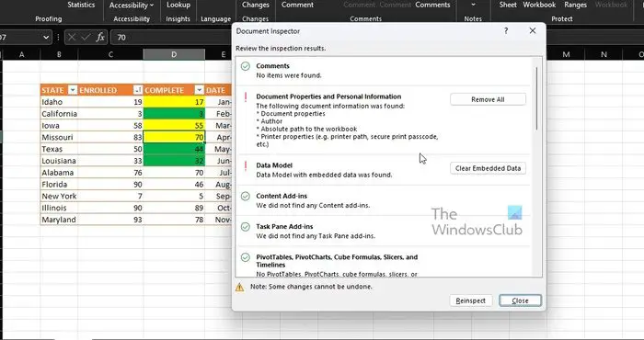Close Document Inspector with the X icon
644x340 pixels.
(533, 30)
